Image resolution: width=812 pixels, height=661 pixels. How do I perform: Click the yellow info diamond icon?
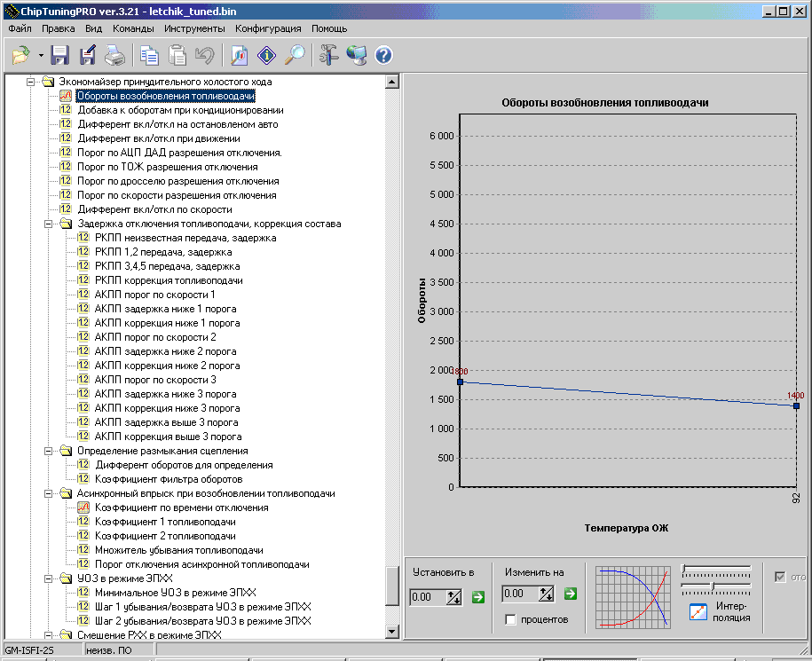(x=267, y=56)
